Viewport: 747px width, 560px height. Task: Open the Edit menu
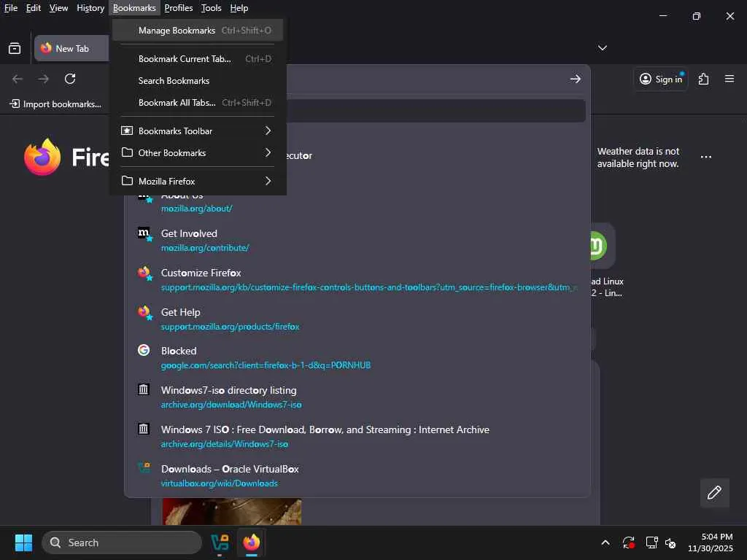click(x=33, y=8)
